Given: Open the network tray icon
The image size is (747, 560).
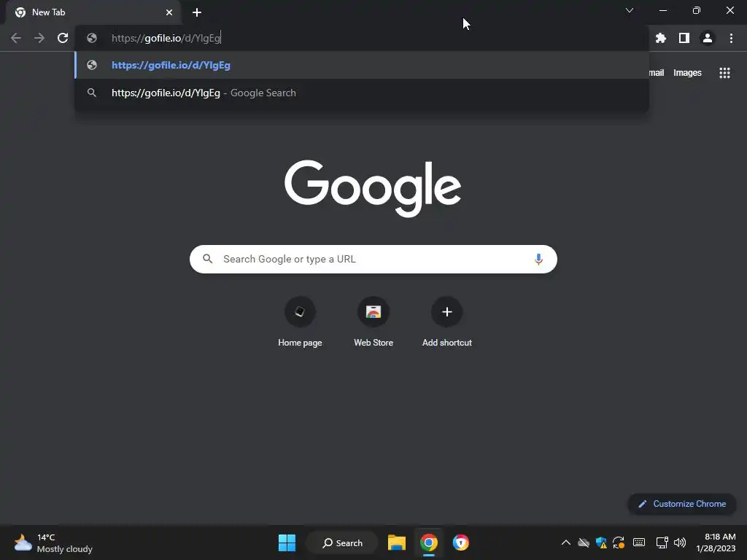Looking at the screenshot, I should 661,542.
